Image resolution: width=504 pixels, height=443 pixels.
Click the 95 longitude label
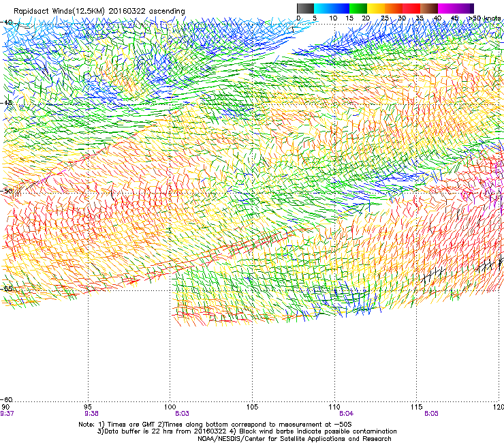pos(88,407)
